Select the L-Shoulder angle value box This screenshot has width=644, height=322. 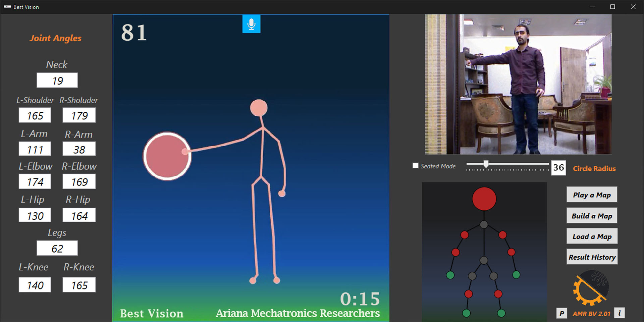point(35,115)
